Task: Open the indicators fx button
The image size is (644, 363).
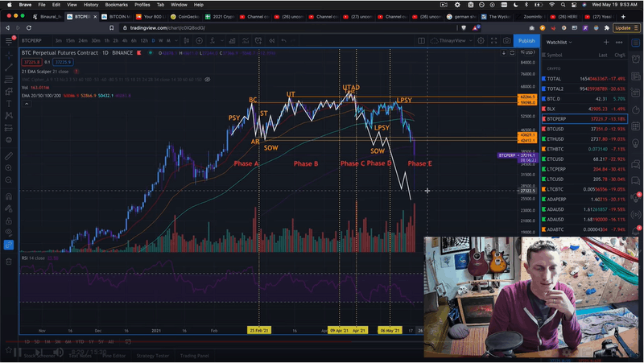Action: (213, 41)
